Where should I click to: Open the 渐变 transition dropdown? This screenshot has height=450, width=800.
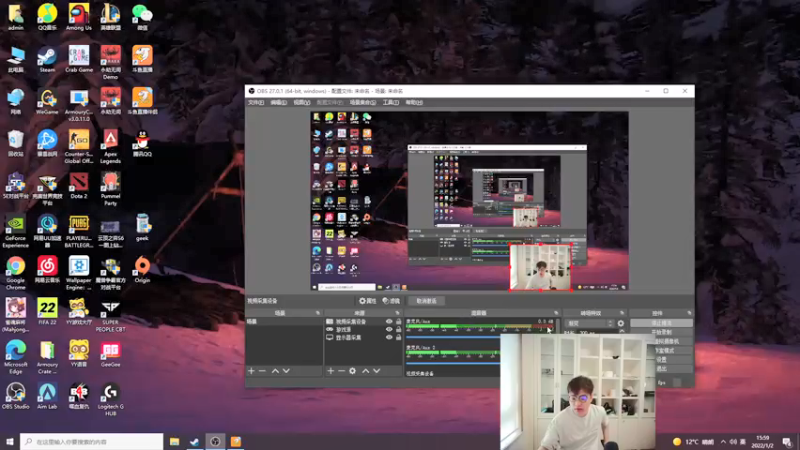coord(589,323)
